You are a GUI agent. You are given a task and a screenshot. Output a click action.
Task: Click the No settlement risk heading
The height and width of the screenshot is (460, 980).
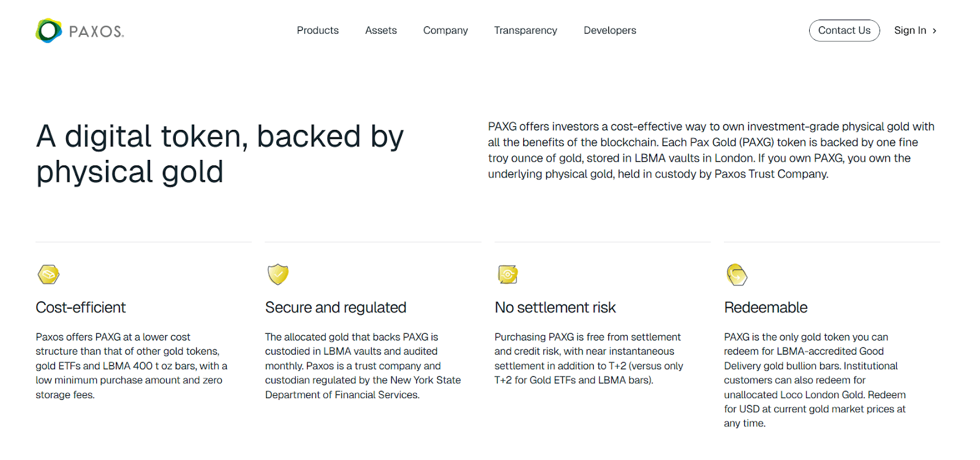(x=555, y=307)
